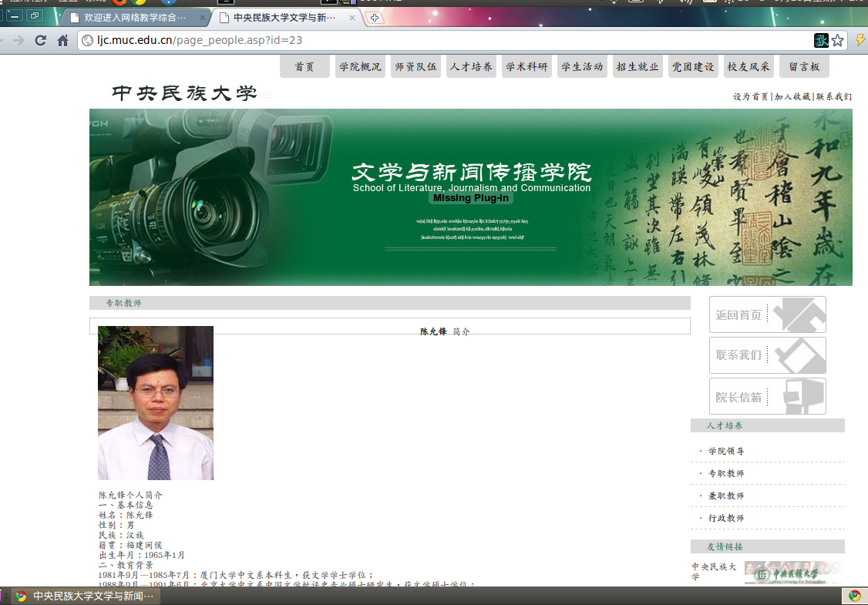The width and height of the screenshot is (868, 605).
Task: Open the 学术科研 menu item
Action: tap(527, 66)
